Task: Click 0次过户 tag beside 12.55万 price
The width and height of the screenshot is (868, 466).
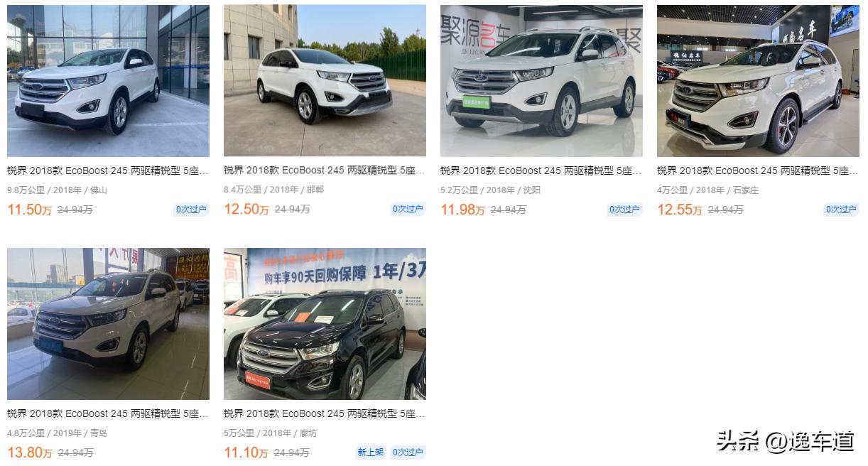Action: coord(842,210)
